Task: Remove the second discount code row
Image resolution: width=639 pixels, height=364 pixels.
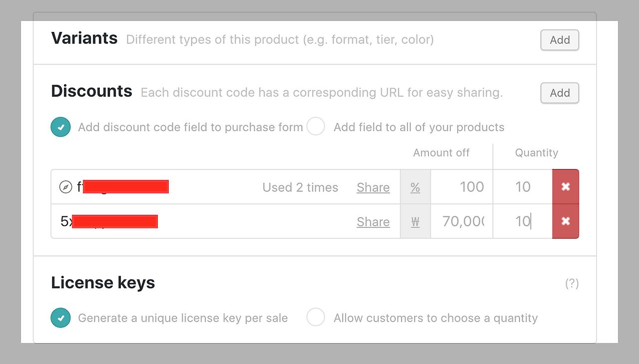Action: 565,221
